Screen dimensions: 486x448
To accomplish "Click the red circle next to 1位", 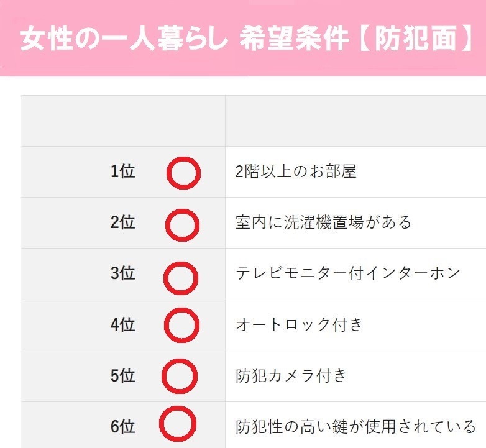I will [x=183, y=173].
